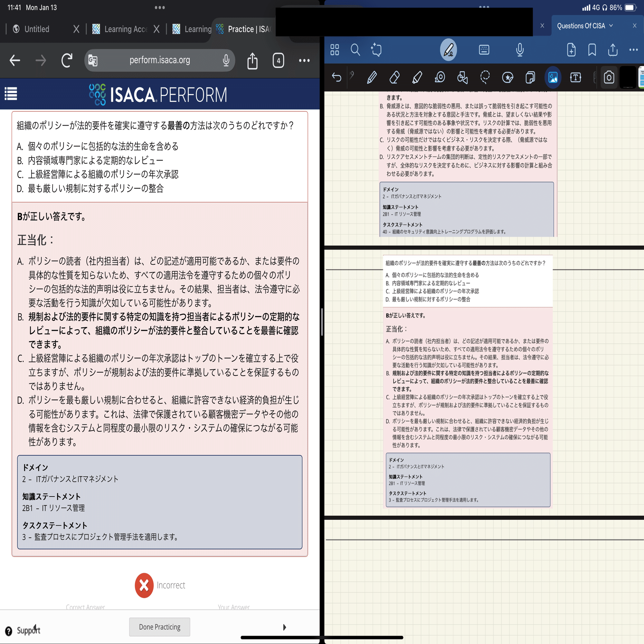Screen dimensions: 644x644
Task: Open the browser tabs overview showing 4 tabs
Action: coord(278,60)
